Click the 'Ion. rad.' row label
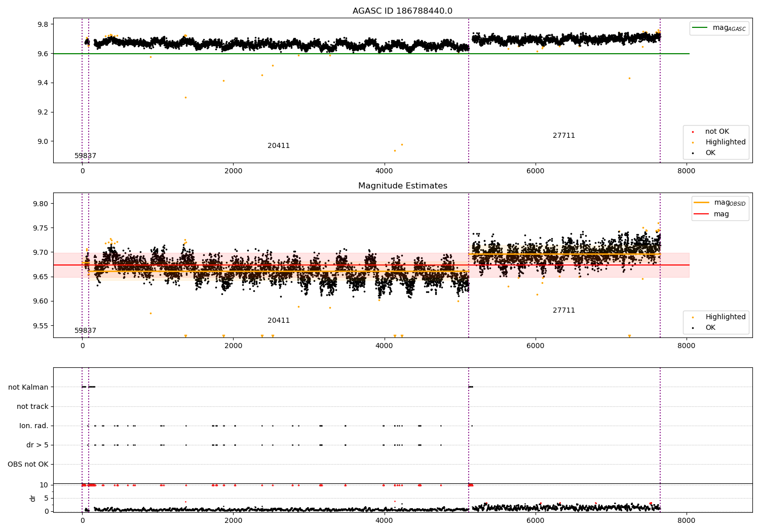 [34, 426]
